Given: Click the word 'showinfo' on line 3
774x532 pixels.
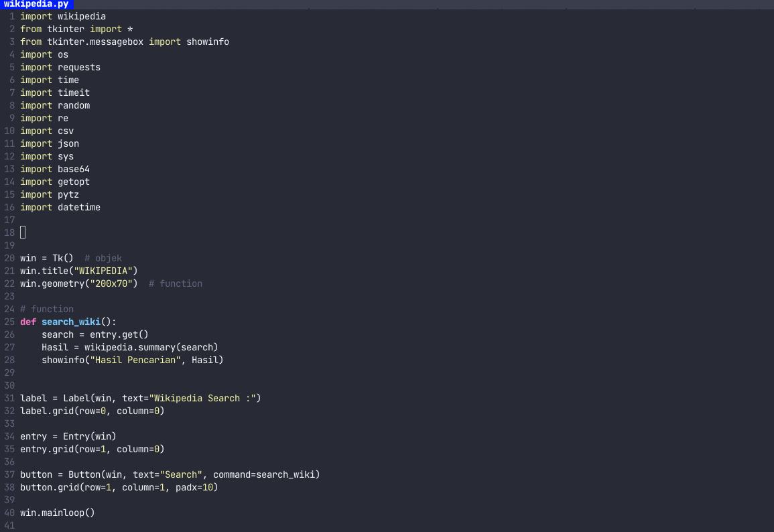Looking at the screenshot, I should pos(207,42).
